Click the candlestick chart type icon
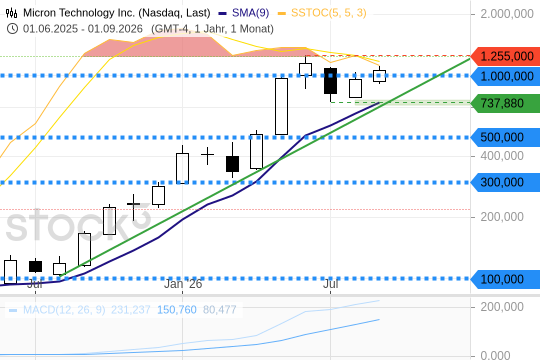540x360 pixels. click(12, 13)
